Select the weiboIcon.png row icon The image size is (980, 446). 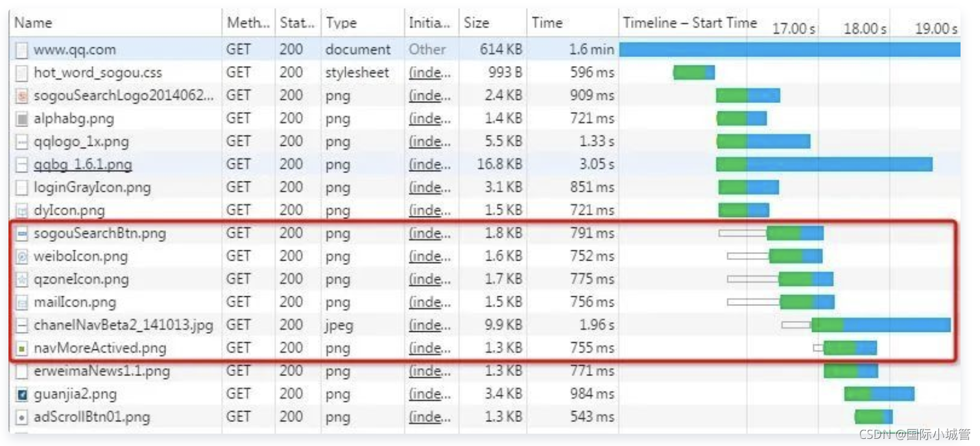(19, 255)
